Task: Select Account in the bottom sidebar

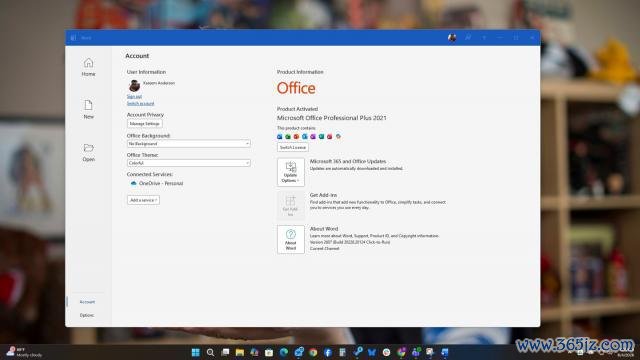Action: (87, 302)
